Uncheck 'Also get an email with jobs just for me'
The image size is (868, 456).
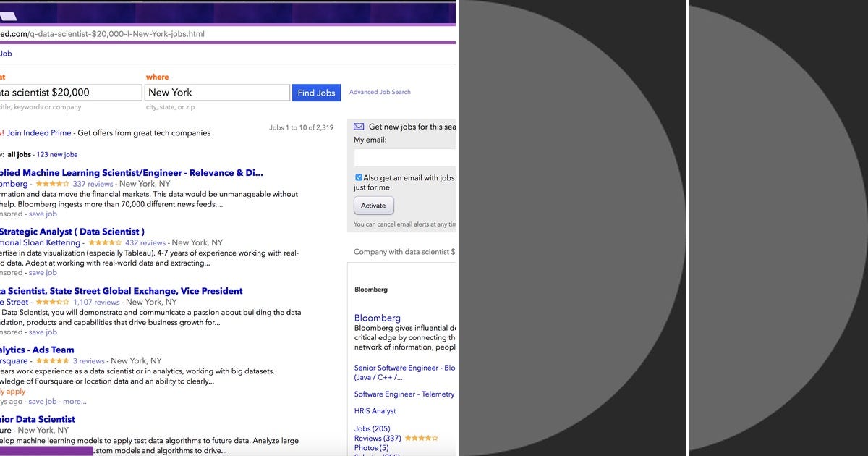[358, 177]
